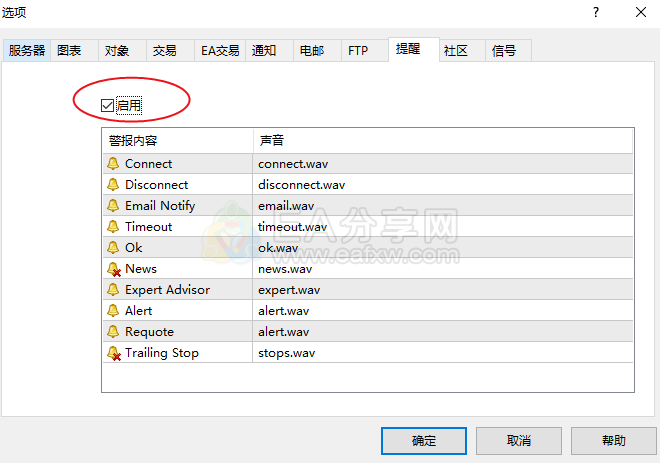Click the ok.wav sound cell
660x463 pixels.
[x=443, y=247]
